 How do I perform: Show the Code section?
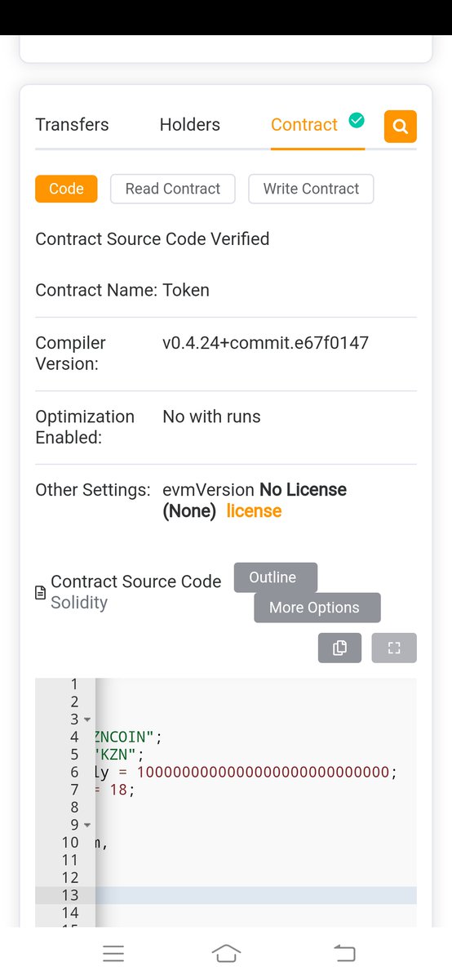[66, 189]
